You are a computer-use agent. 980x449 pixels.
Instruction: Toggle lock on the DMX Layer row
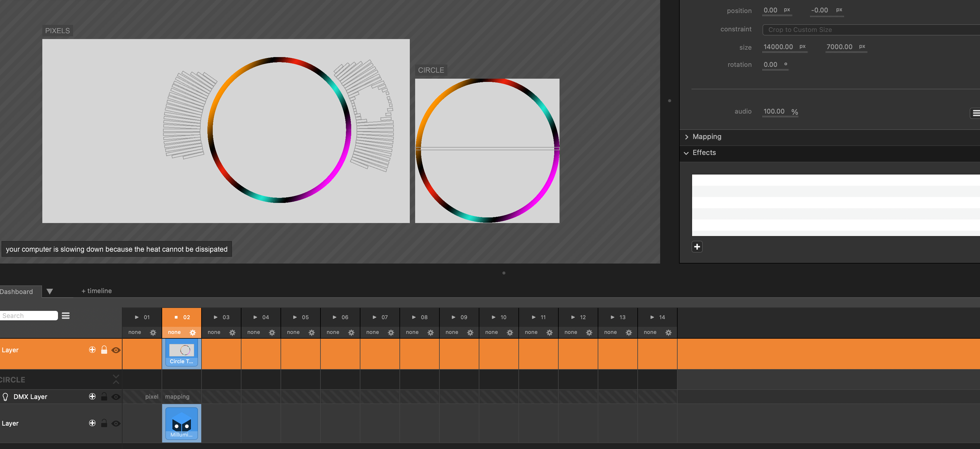[104, 397]
